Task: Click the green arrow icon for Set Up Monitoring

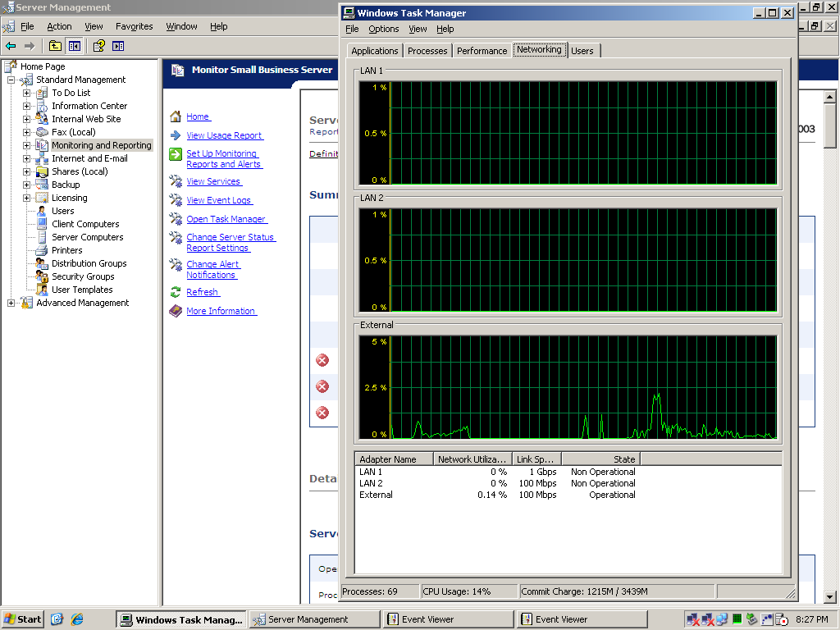Action: [x=176, y=154]
